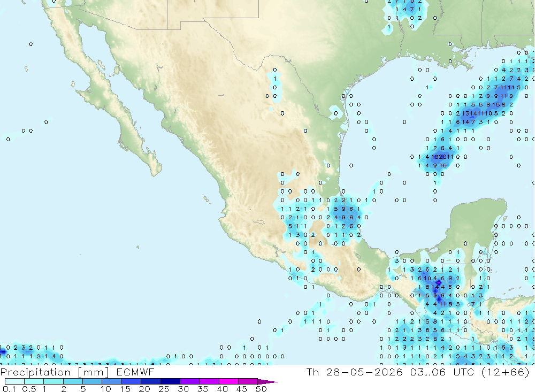This screenshot has height=392, width=535.
Task: Click the '0.1' legend scale label
Action: (9, 389)
